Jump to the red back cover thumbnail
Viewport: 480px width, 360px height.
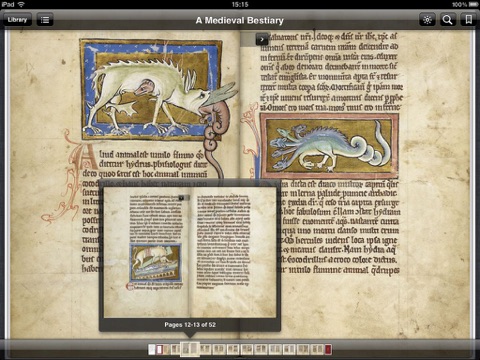click(328, 349)
